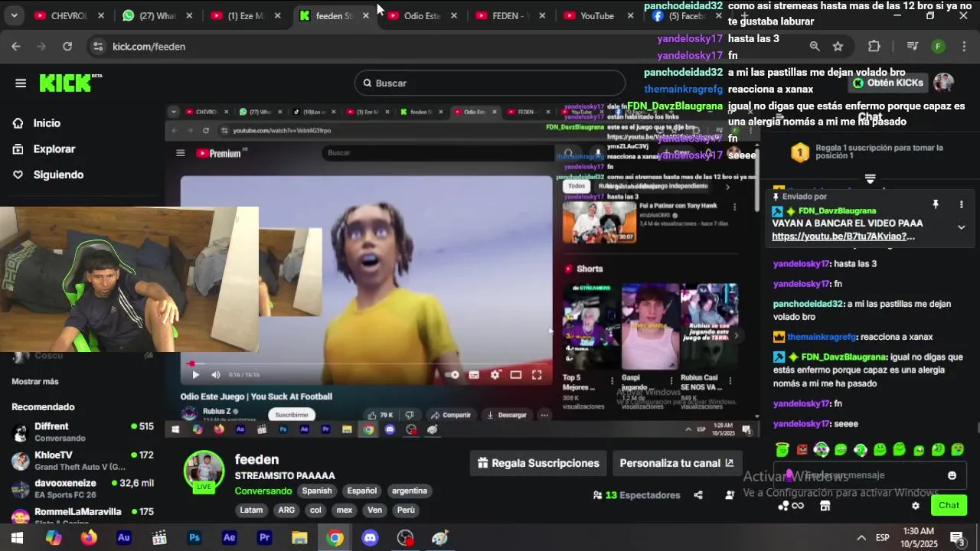Switch to the Odio Este browser tab
The image size is (980, 551).
(x=423, y=15)
